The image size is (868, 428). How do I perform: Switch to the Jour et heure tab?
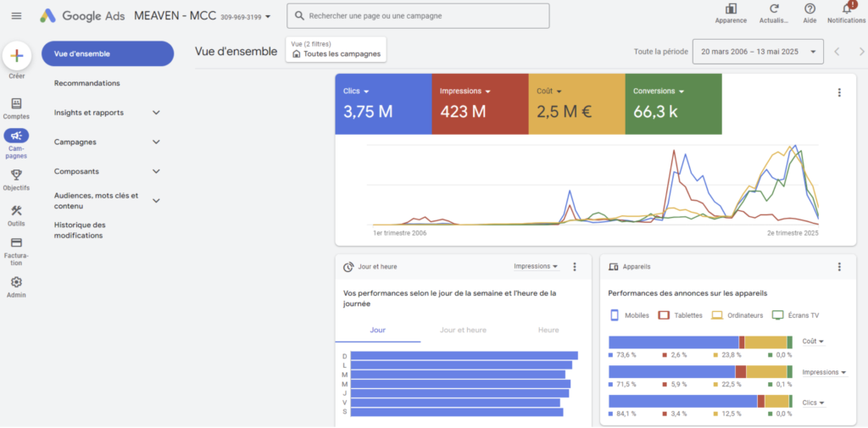click(463, 330)
